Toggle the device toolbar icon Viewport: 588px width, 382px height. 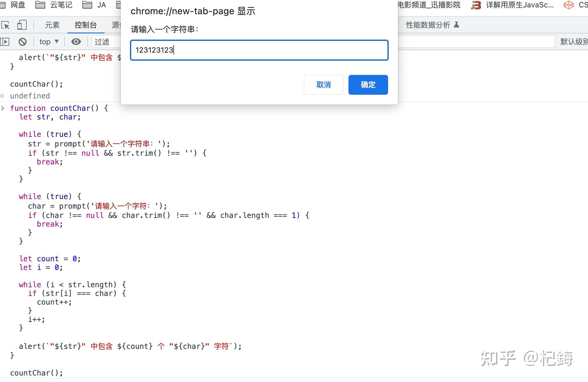click(x=22, y=25)
